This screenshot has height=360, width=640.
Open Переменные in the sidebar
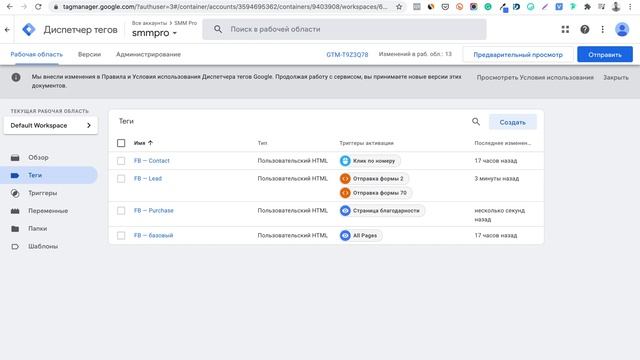point(48,211)
